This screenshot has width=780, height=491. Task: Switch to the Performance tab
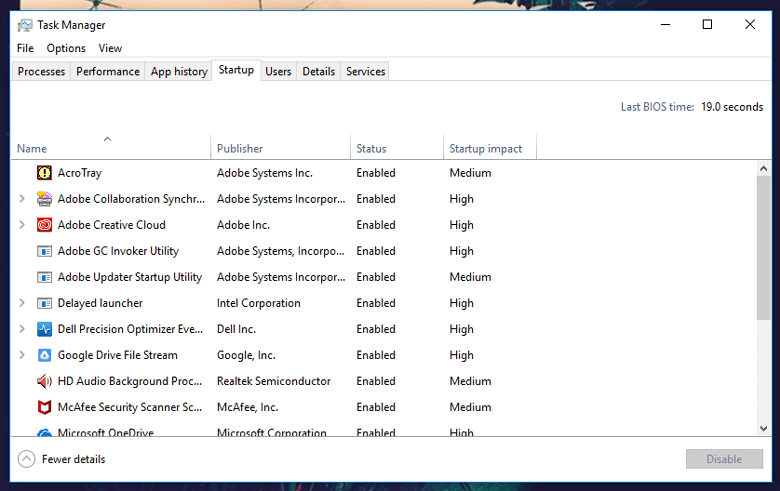point(108,72)
